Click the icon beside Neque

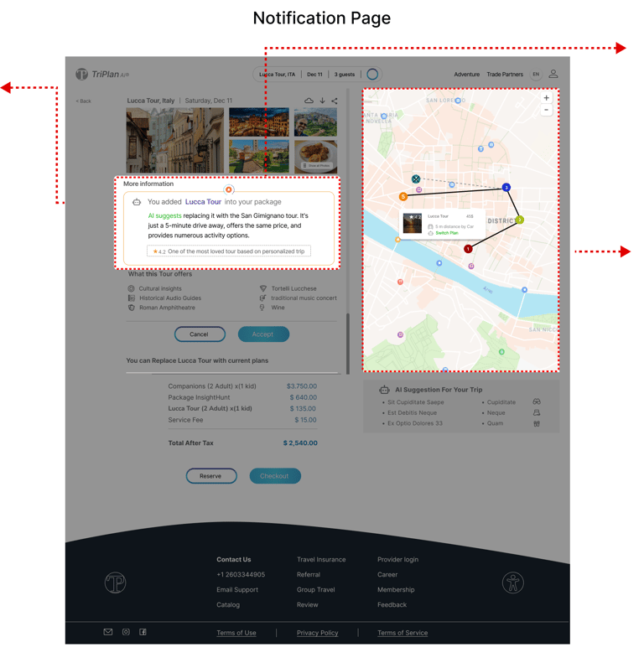click(537, 412)
